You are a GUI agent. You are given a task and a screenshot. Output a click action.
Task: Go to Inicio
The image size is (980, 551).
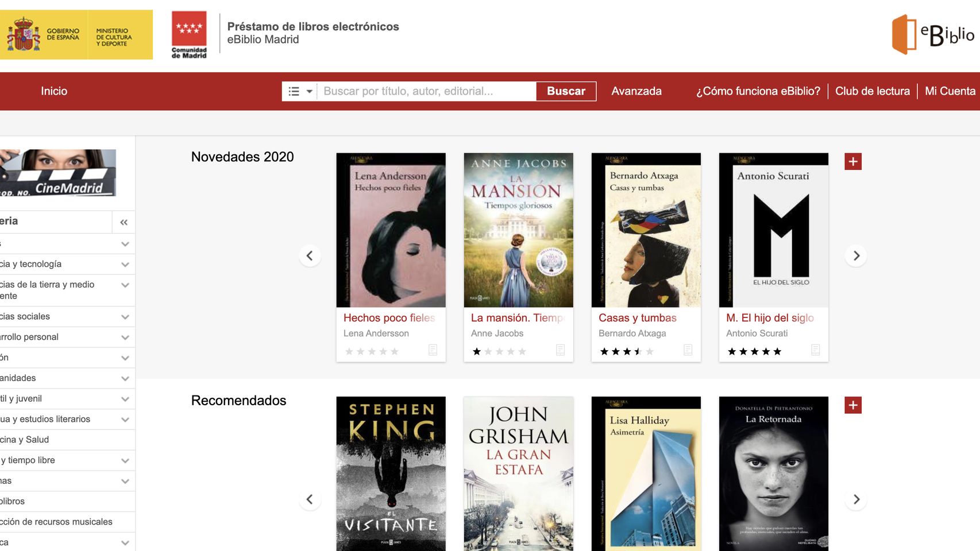coord(54,91)
